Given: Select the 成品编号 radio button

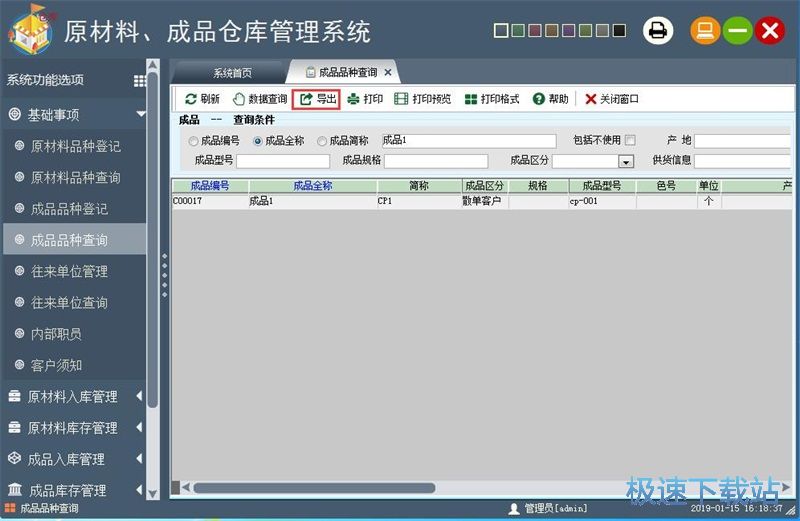Looking at the screenshot, I should [x=193, y=141].
